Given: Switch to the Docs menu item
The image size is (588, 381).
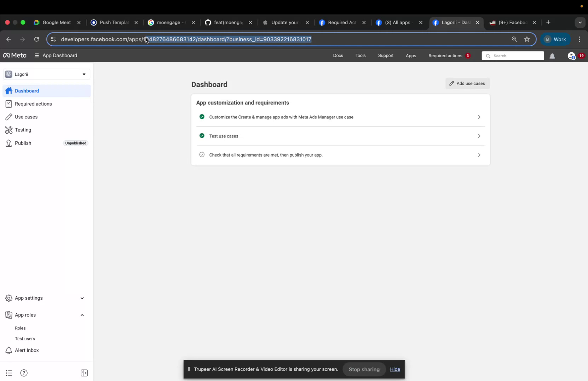Looking at the screenshot, I should (x=338, y=55).
